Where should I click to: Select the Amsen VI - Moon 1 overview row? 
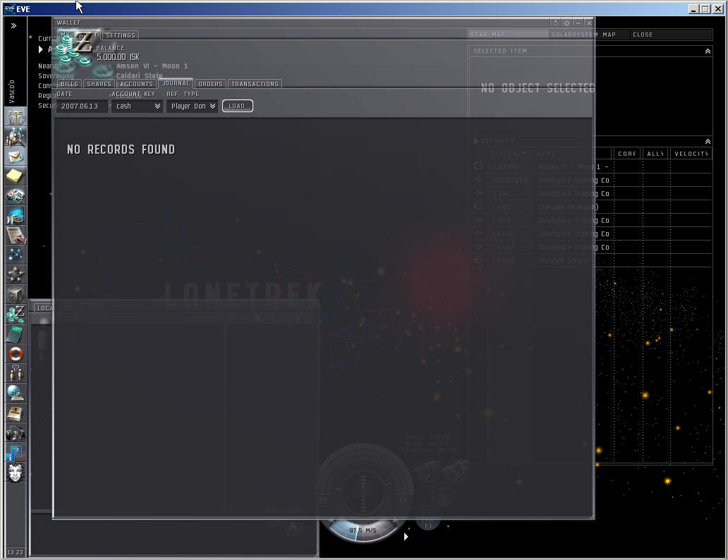[x=592, y=166]
